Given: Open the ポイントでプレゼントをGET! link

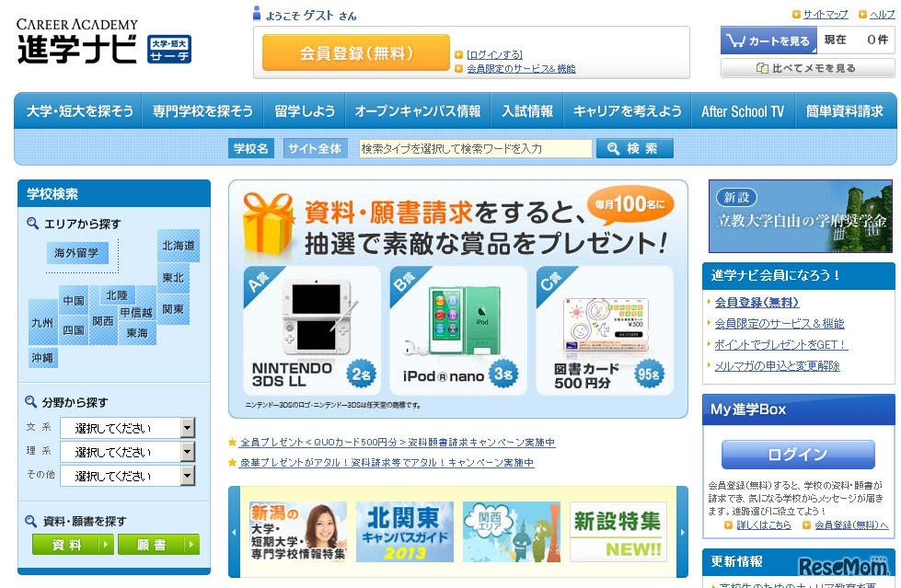Looking at the screenshot, I should [781, 344].
